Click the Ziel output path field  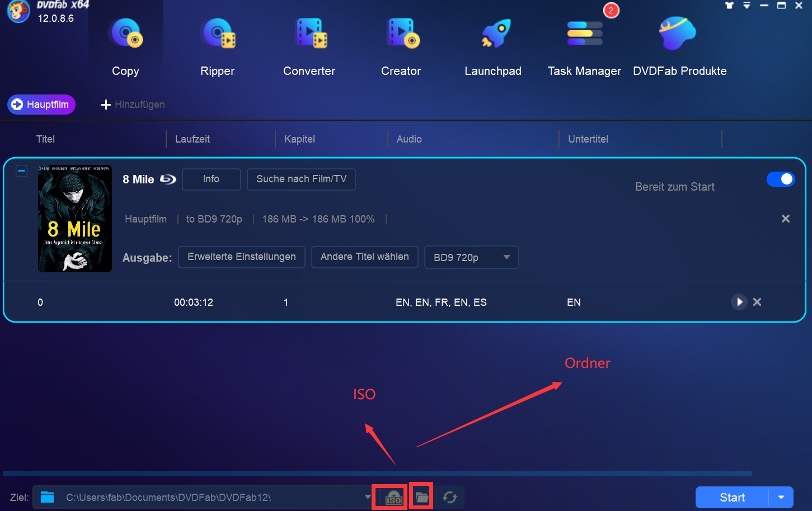click(x=203, y=497)
